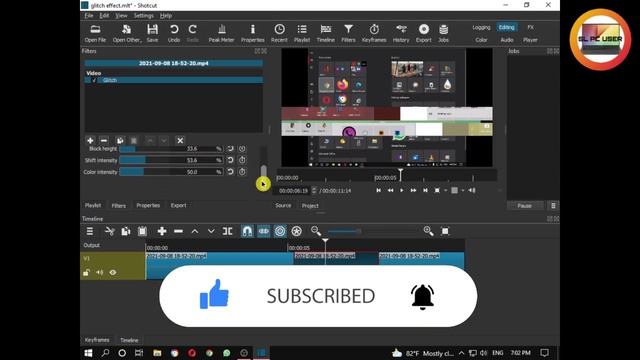This screenshot has height=360, width=640.
Task: Show the Playlist from the toolbar
Action: (302, 33)
